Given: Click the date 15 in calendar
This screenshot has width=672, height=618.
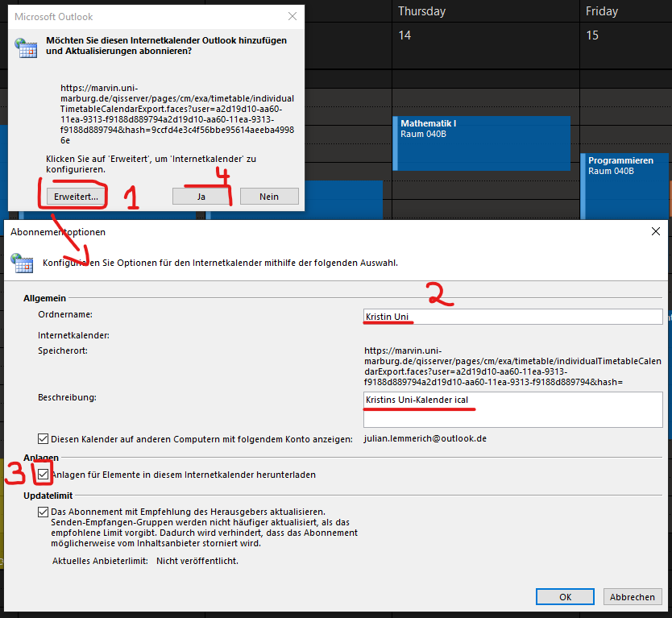Looking at the screenshot, I should pyautogui.click(x=592, y=35).
